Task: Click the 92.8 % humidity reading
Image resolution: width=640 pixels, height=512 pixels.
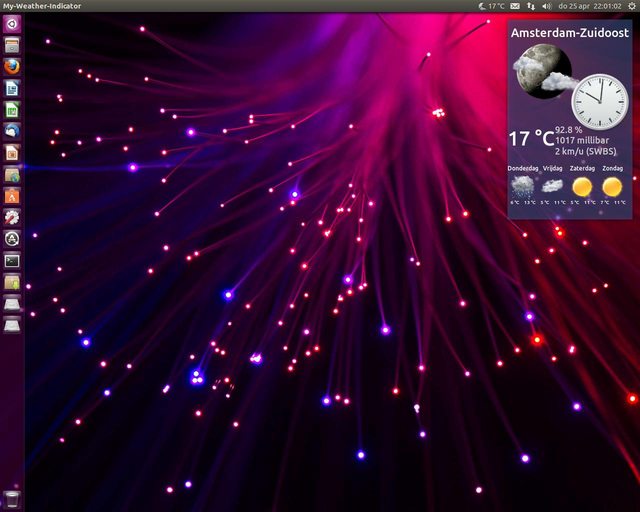Action: pos(568,130)
